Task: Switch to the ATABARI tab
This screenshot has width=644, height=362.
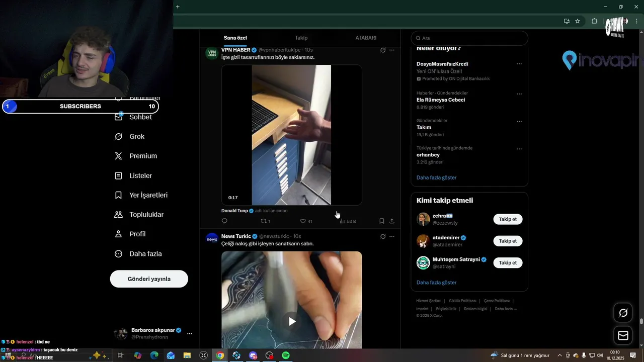Action: pyautogui.click(x=366, y=38)
